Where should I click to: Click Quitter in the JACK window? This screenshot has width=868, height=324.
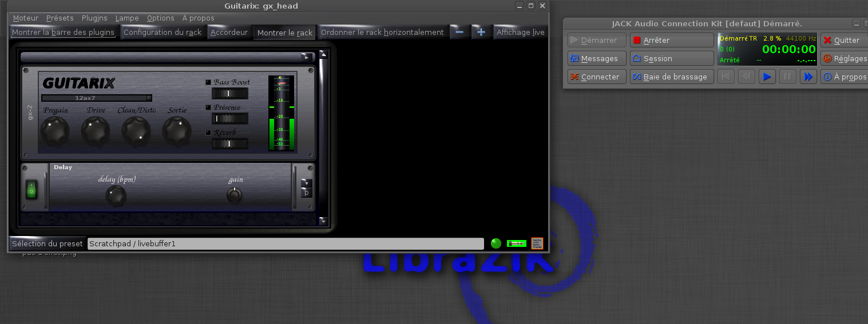coord(844,40)
